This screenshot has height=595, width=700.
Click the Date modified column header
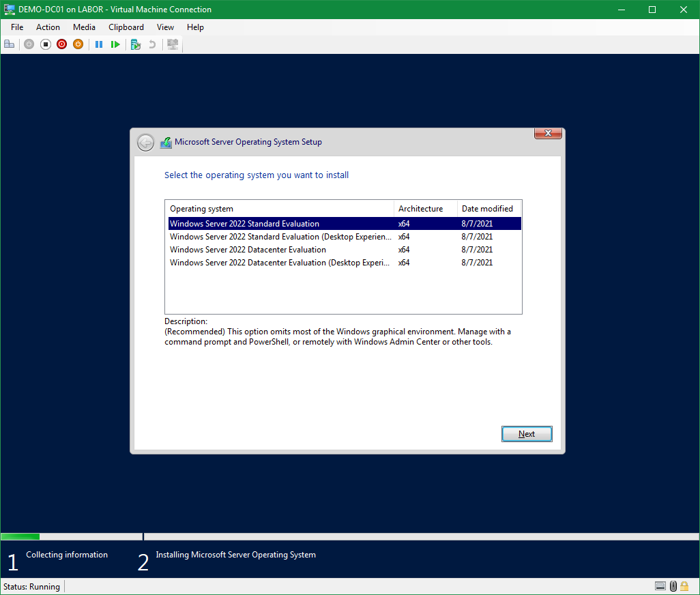point(487,209)
